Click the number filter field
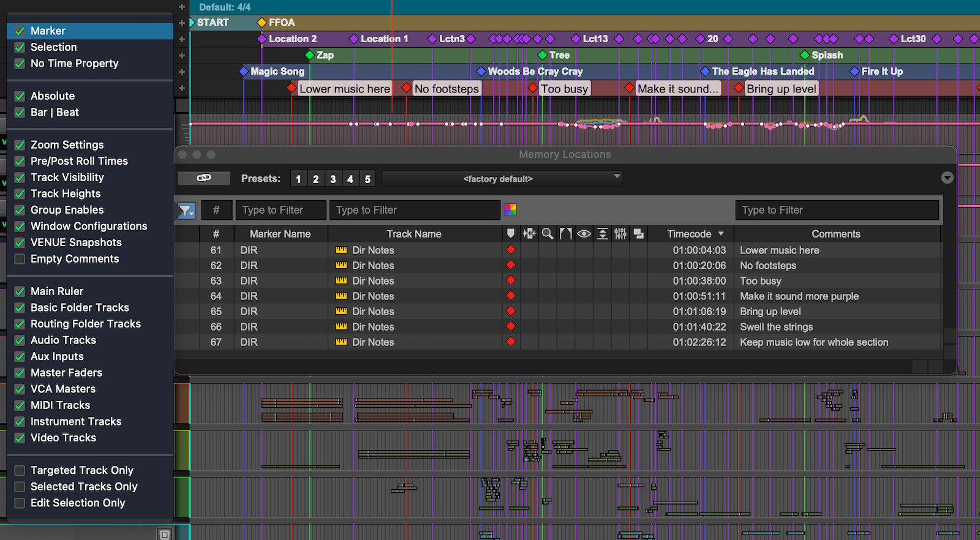Viewport: 980px width, 540px height. pos(216,210)
